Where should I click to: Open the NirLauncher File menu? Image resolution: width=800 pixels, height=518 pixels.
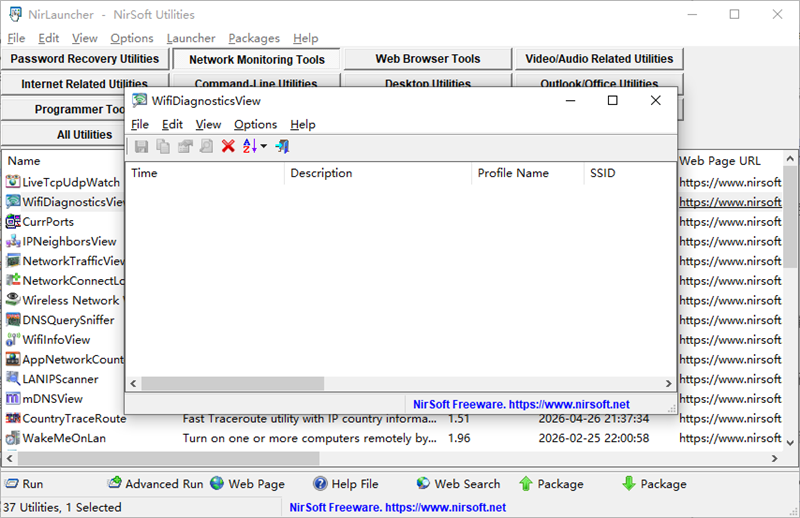(16, 38)
